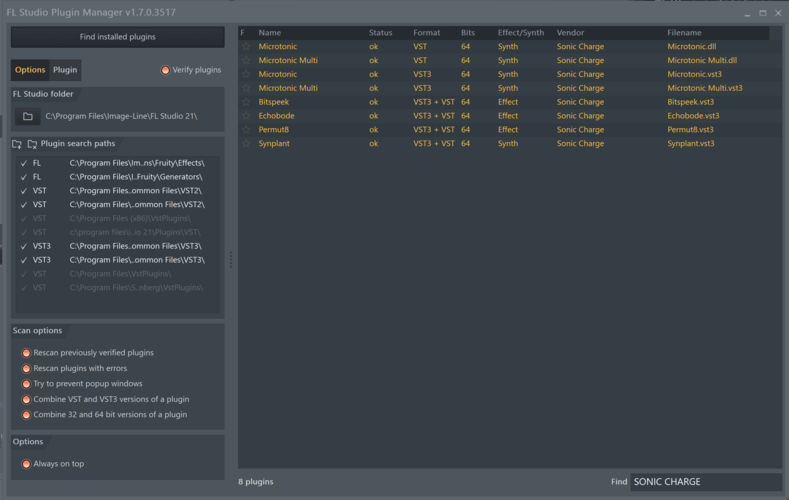Sort list by Bits column header

[468, 33]
